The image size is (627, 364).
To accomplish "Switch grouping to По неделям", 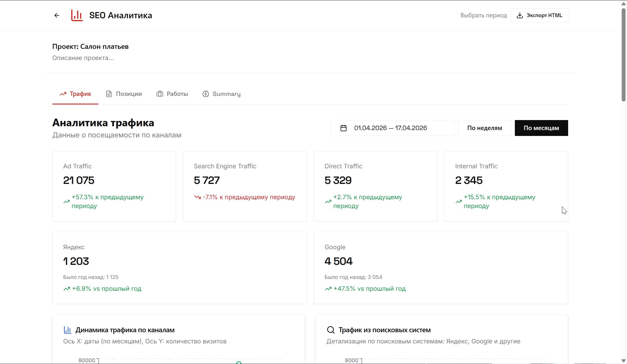I will pos(484,128).
